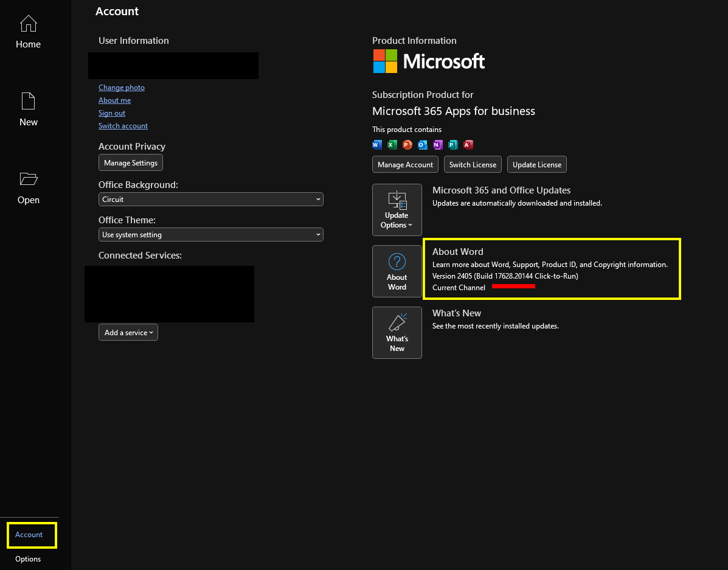
Task: Open Options in the sidebar
Action: coord(28,559)
